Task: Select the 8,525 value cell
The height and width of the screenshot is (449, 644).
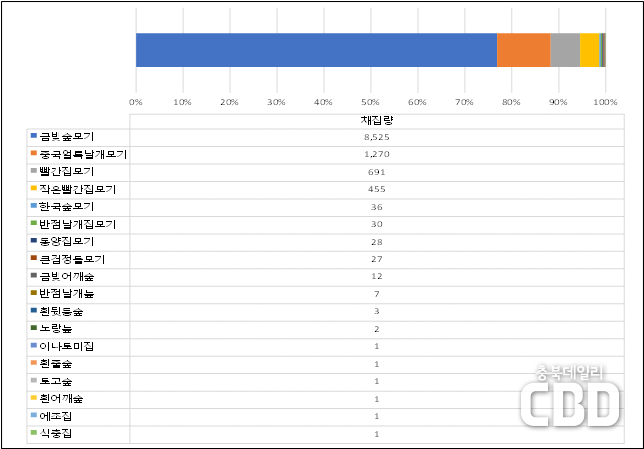Action: pyautogui.click(x=376, y=136)
